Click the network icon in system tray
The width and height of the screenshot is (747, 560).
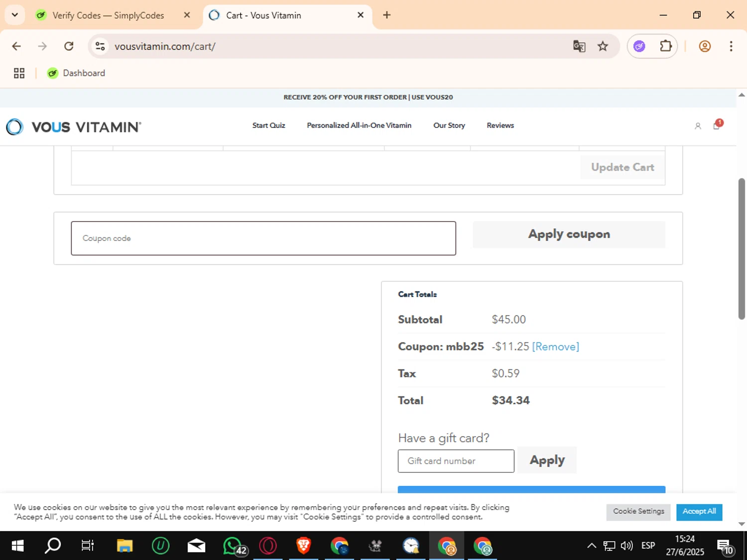[609, 546]
